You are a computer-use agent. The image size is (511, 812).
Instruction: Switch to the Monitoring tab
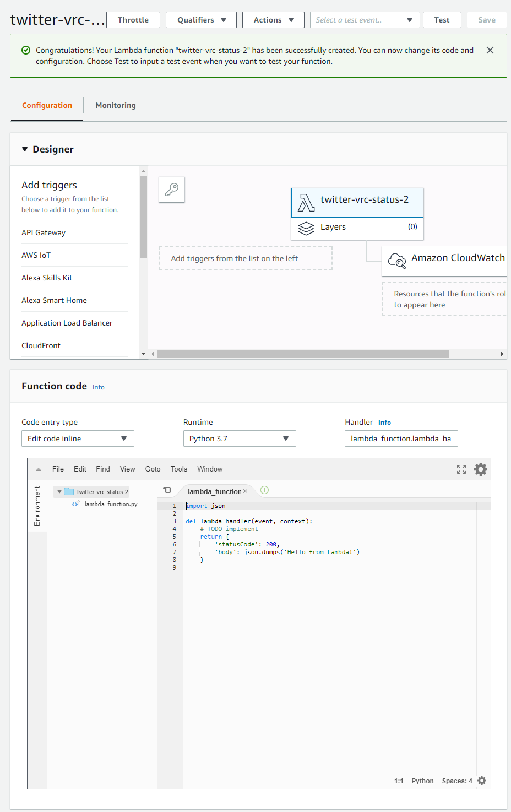click(115, 105)
